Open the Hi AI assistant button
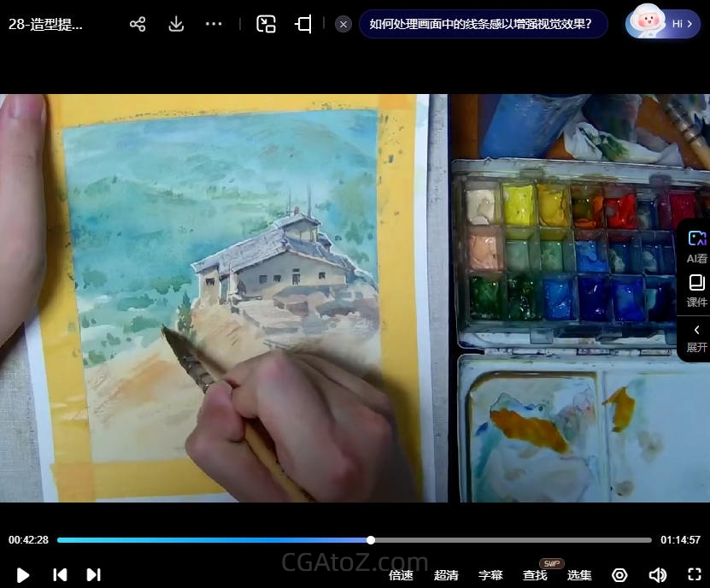This screenshot has height=588, width=710. pyautogui.click(x=663, y=24)
